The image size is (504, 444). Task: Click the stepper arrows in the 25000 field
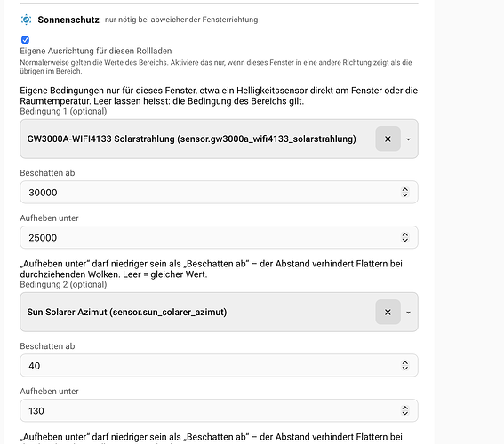(405, 237)
